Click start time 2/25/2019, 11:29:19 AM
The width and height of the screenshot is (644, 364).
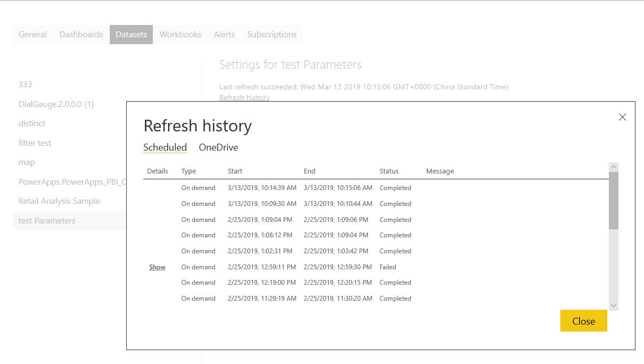pos(262,299)
